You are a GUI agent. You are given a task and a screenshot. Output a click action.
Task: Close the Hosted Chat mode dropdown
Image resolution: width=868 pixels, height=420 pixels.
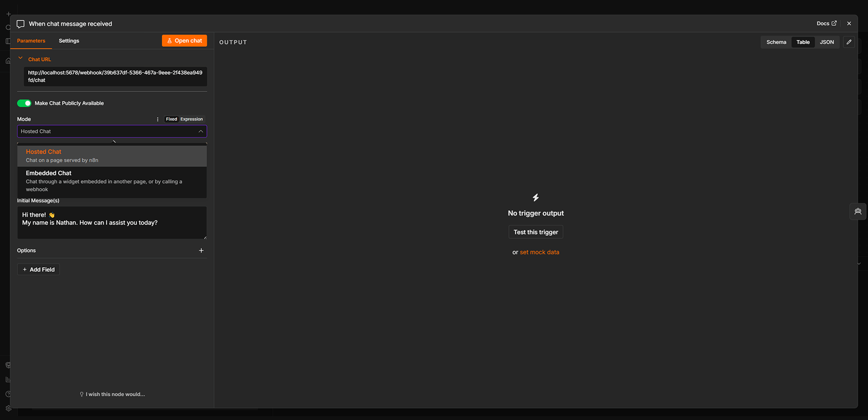tap(201, 131)
